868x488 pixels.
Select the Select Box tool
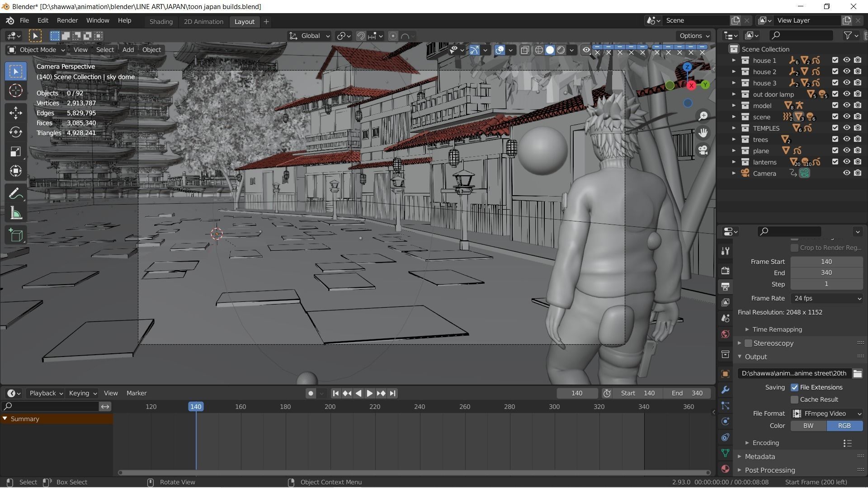[16, 71]
